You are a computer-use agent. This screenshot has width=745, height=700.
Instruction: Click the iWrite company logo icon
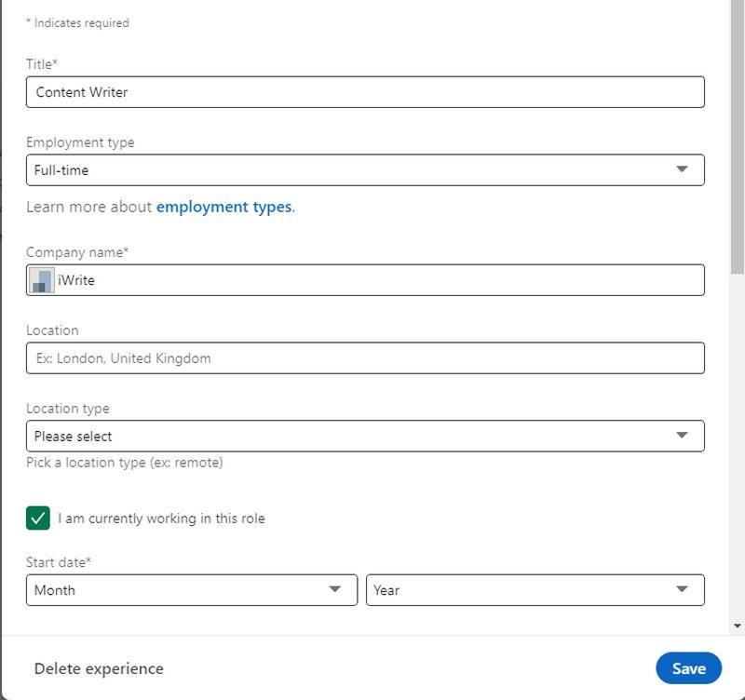(x=41, y=280)
